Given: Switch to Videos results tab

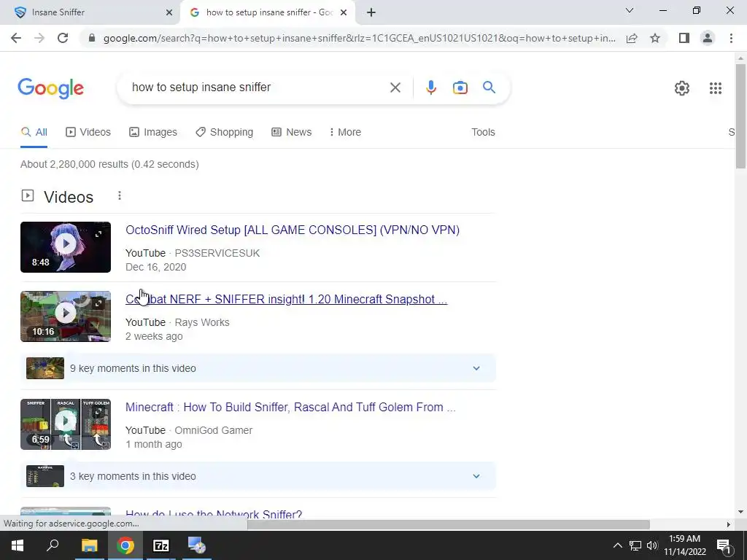Looking at the screenshot, I should coord(88,133).
